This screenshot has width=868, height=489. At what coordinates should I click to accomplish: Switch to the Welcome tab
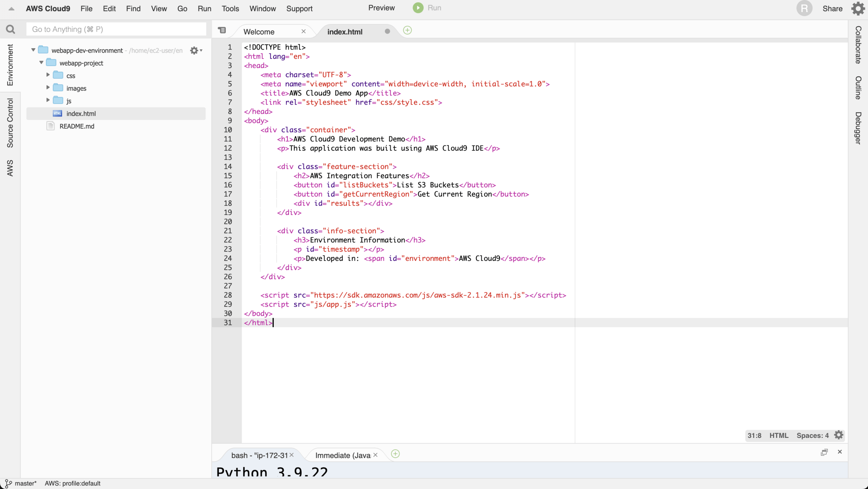[x=259, y=32]
